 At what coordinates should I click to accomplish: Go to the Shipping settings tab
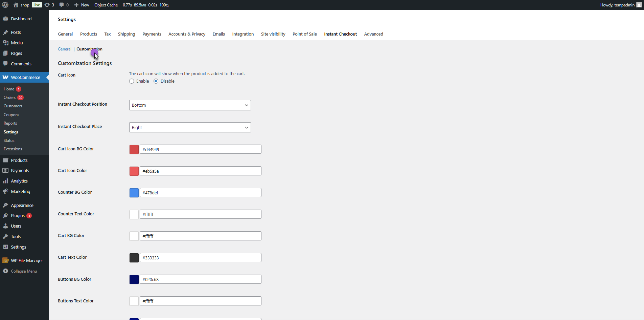click(126, 34)
